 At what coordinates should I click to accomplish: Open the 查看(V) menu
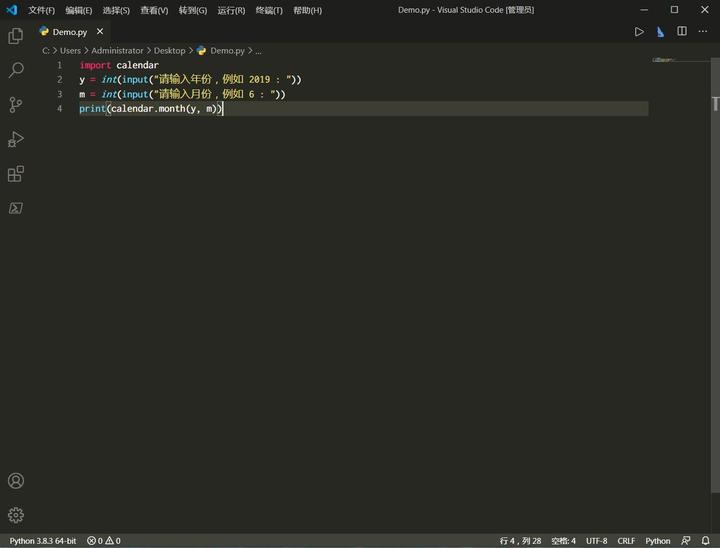154,10
